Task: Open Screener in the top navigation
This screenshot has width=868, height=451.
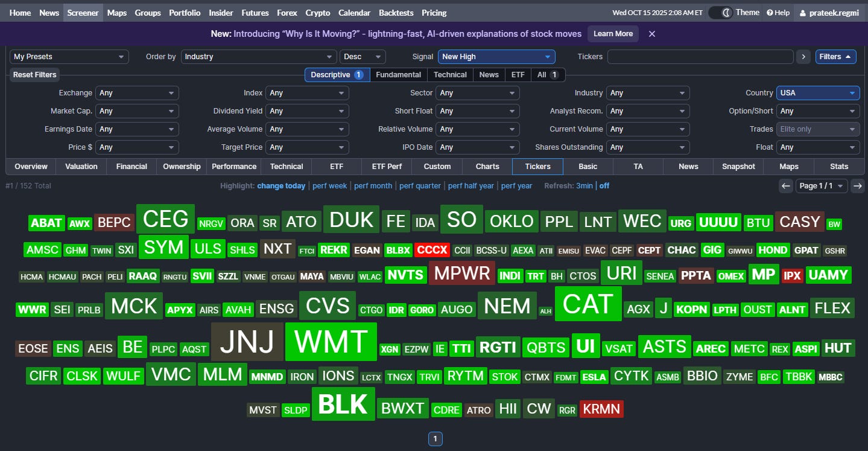Action: (83, 13)
